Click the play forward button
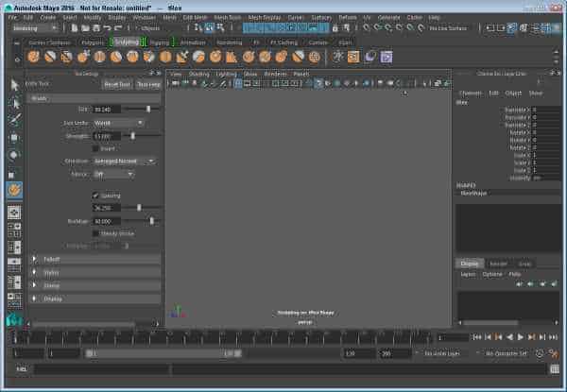Viewport: 567px width, 392px height. pos(522,336)
